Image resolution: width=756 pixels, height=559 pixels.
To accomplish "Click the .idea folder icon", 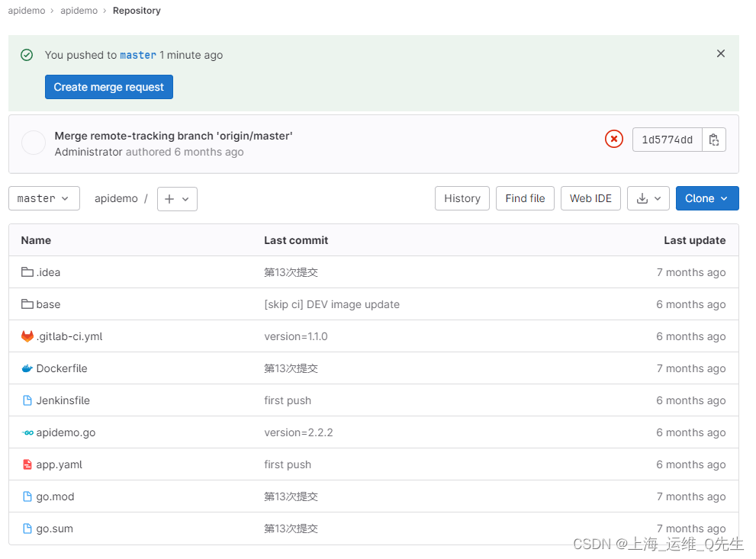I will point(27,272).
